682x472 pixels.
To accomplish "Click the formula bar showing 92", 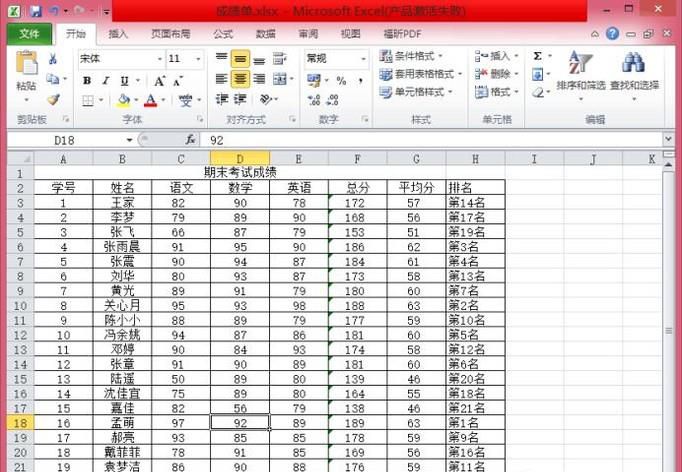I will click(x=433, y=140).
